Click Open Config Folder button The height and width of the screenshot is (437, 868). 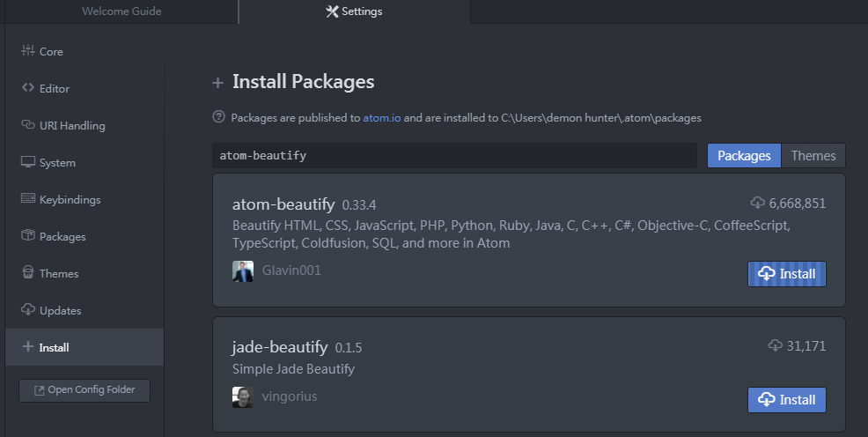pyautogui.click(x=85, y=390)
